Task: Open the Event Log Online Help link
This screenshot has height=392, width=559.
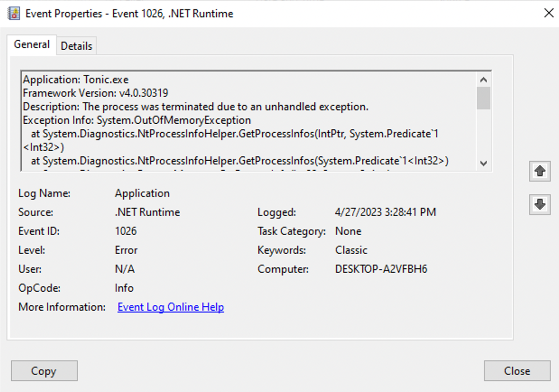Action: tap(171, 307)
